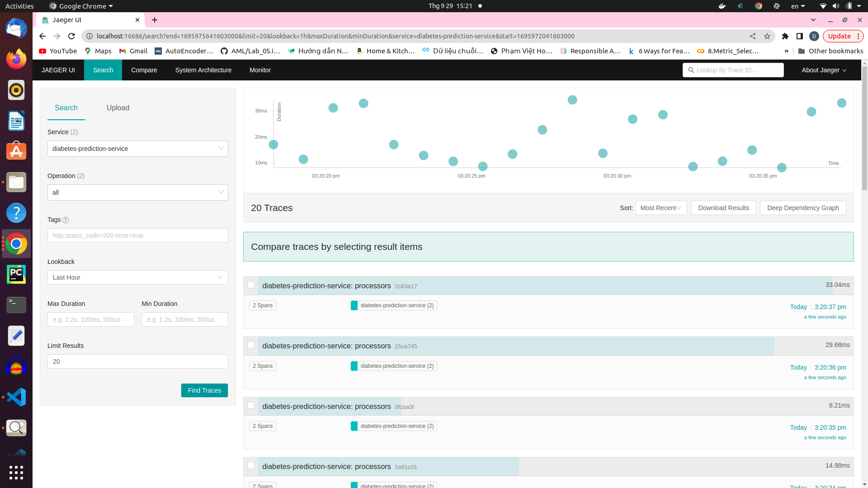This screenshot has height=488, width=868.
Task: Reload the page with browser refresh icon
Action: coord(71,36)
